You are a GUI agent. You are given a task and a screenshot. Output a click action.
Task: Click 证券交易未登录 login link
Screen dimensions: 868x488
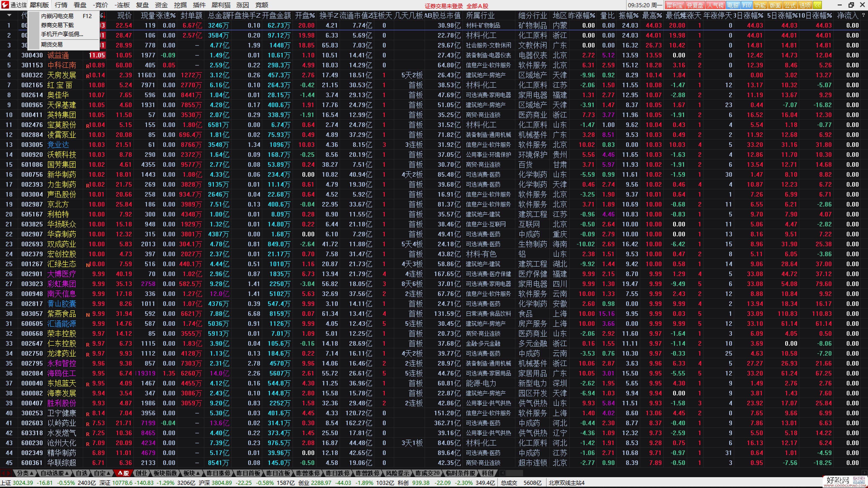coord(443,6)
